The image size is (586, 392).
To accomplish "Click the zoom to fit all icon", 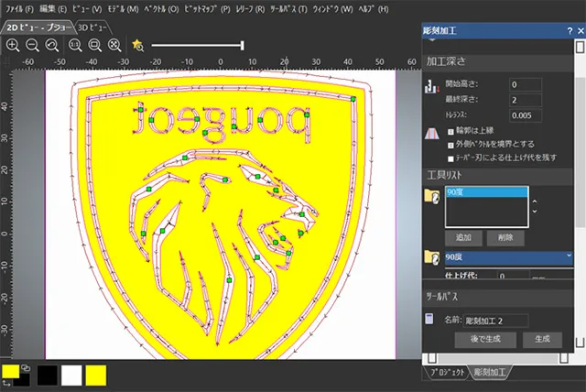I will coord(114,44).
